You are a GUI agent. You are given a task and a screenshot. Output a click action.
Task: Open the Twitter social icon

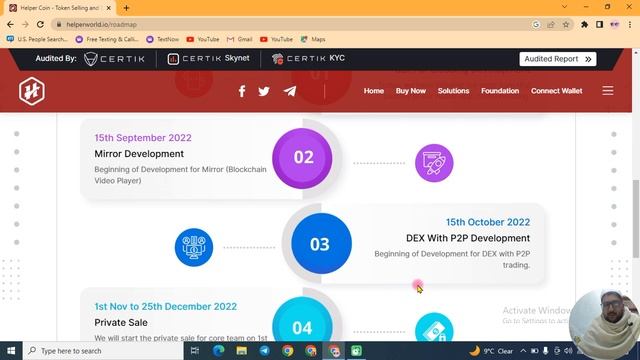pos(264,91)
